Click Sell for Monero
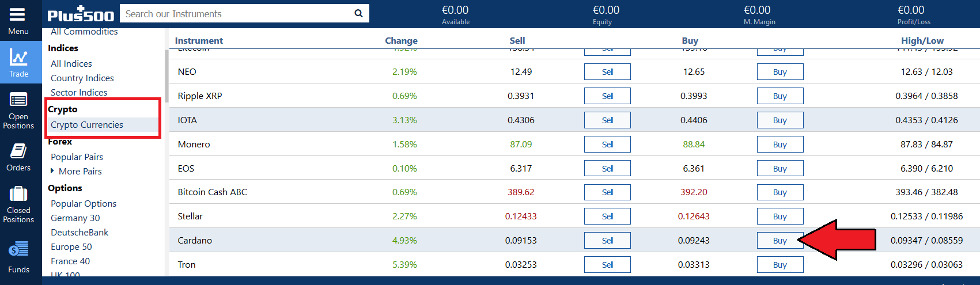 (607, 145)
